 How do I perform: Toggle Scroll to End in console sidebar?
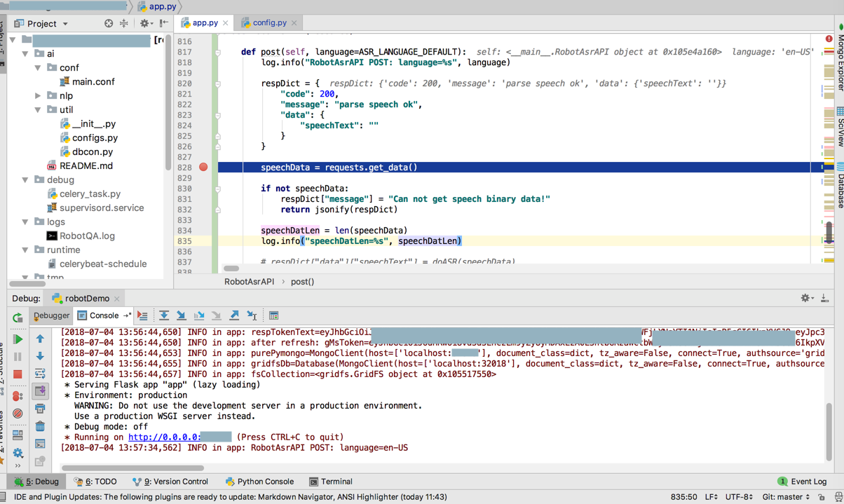pyautogui.click(x=40, y=391)
